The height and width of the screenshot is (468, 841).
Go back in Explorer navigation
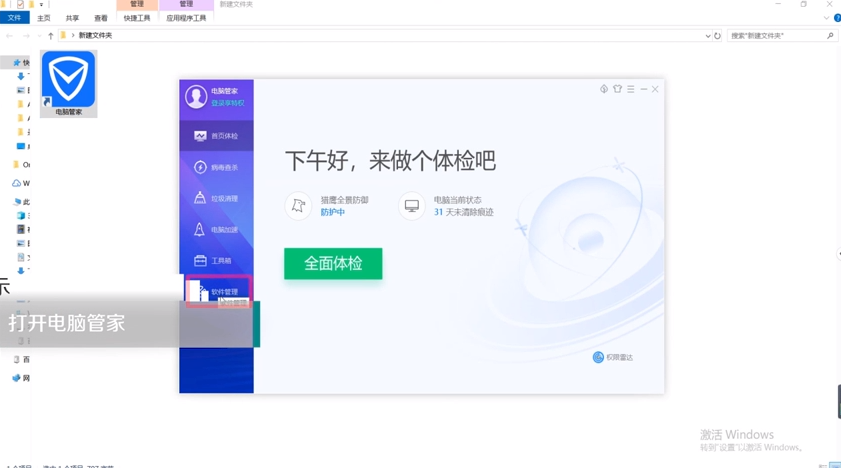[x=9, y=35]
